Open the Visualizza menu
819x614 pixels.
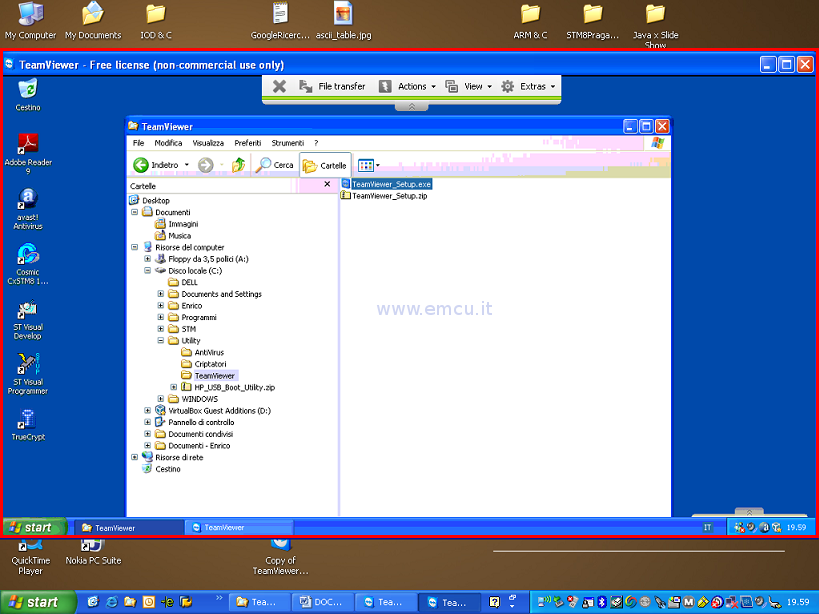click(x=208, y=143)
